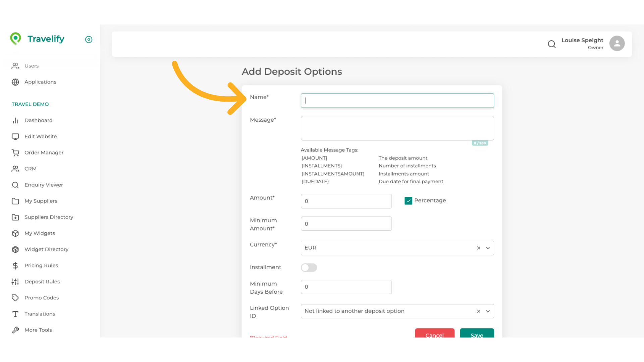Click the sidebar collapse target icon
The width and height of the screenshot is (644, 362).
pos(89,40)
